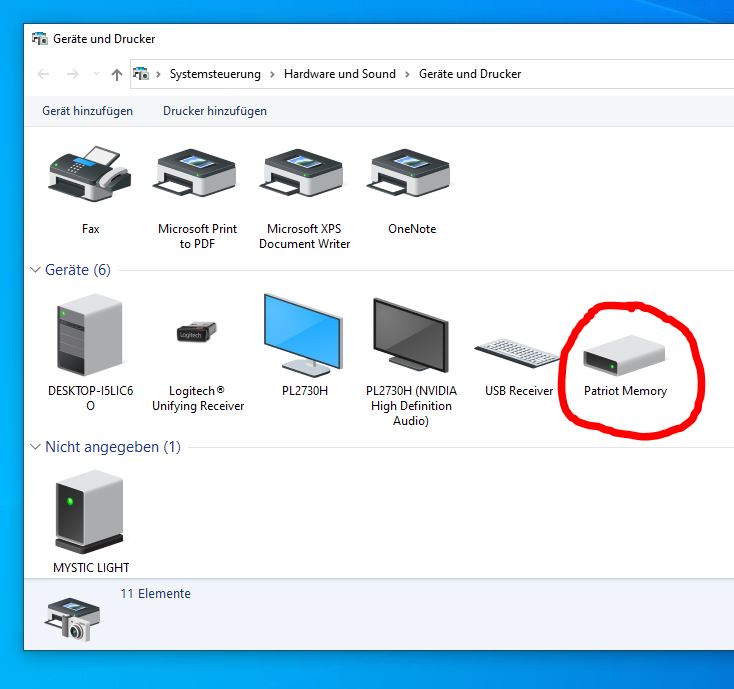This screenshot has height=689, width=734.
Task: Click the control panel icon in the address bar
Action: click(x=141, y=73)
